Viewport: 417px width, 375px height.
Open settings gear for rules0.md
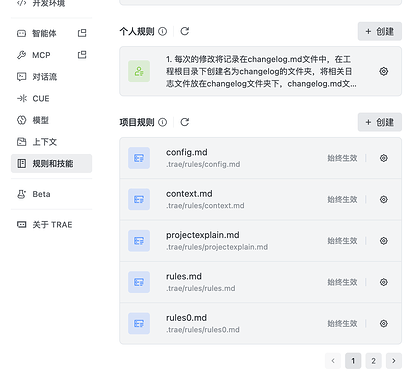tap(384, 323)
